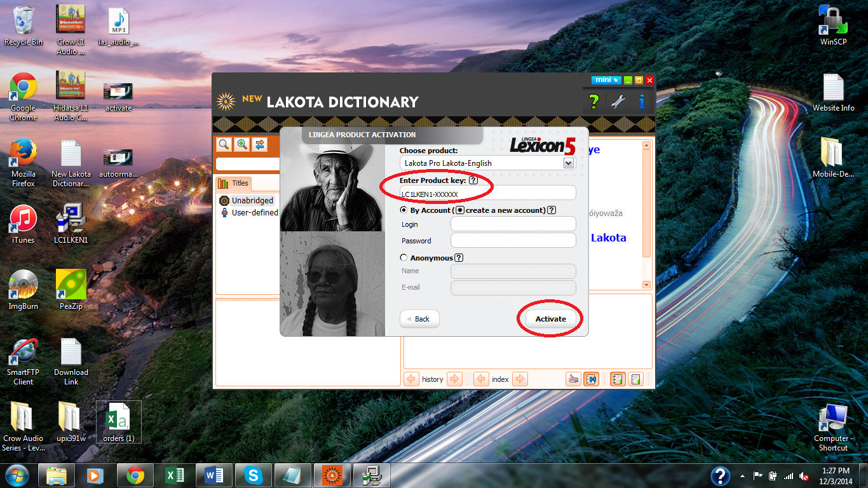Select the SmartFTP Client desktop shortcut
Viewport: 868px width, 488px height.
(x=24, y=361)
